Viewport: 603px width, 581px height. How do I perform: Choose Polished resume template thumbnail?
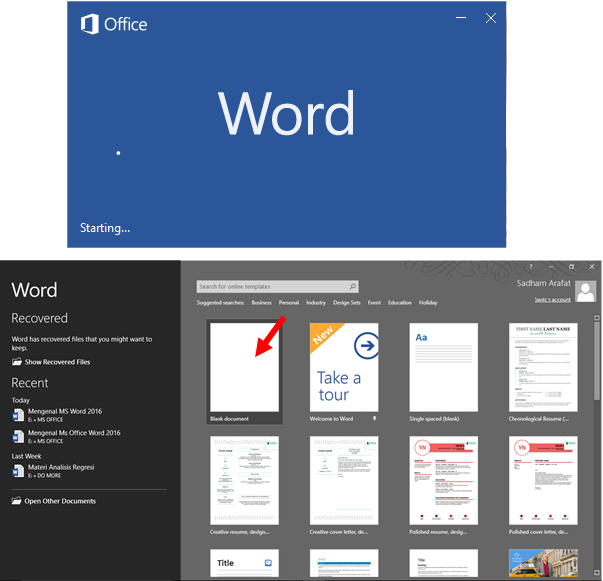[x=443, y=480]
